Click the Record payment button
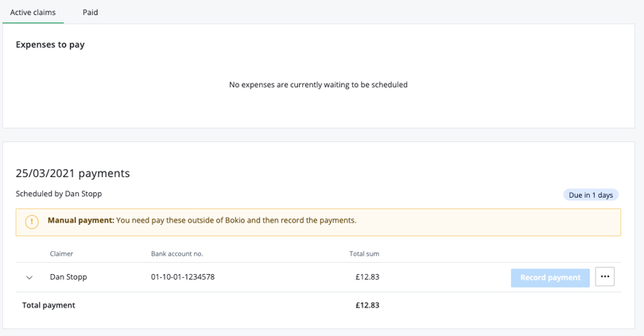Viewport: 644px width, 336px height. [550, 277]
